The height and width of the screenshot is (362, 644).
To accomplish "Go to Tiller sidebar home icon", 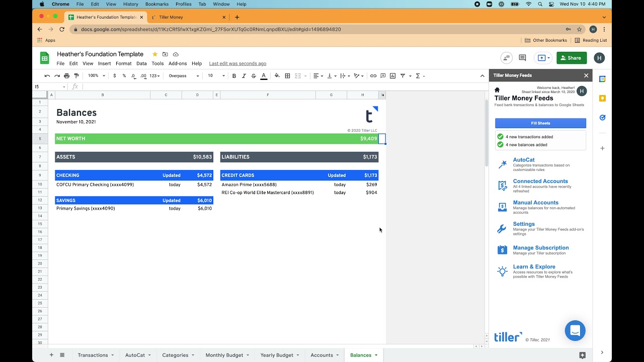I will [497, 90].
